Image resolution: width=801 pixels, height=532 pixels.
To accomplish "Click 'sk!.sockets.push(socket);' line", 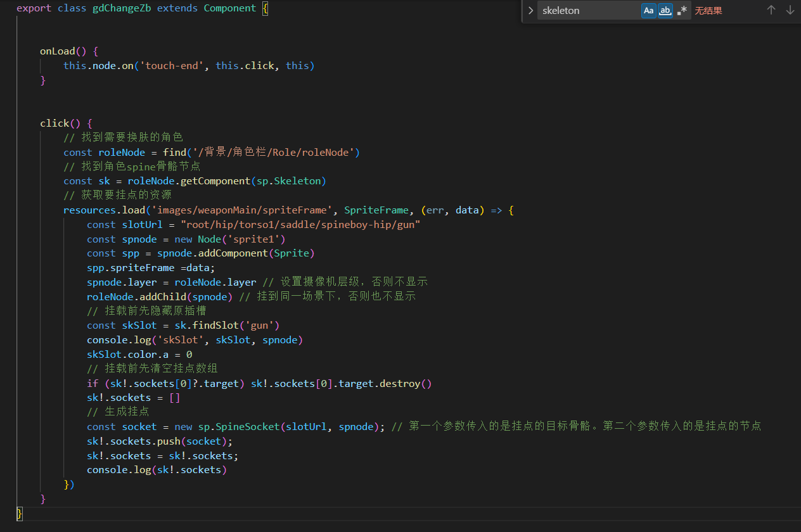I will coord(160,441).
